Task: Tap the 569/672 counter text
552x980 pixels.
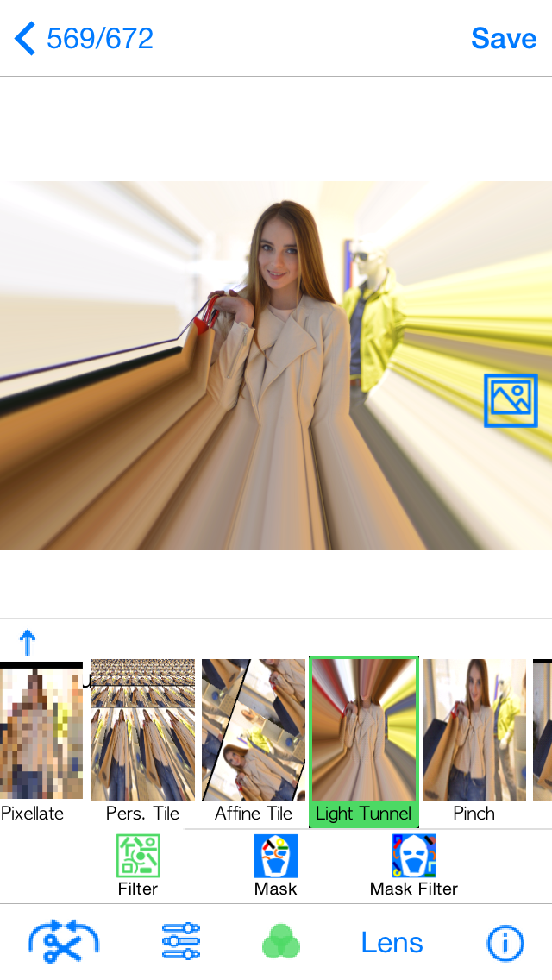Action: pyautogui.click(x=100, y=39)
